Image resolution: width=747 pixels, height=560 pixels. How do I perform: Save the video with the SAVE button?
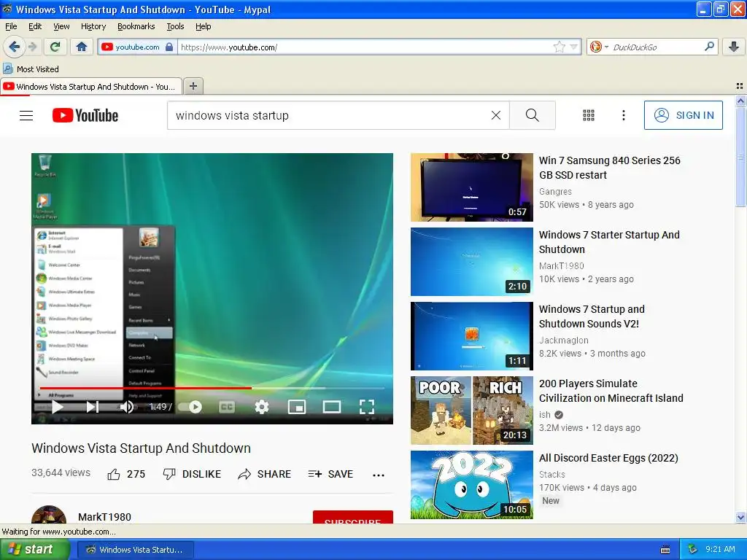(330, 474)
